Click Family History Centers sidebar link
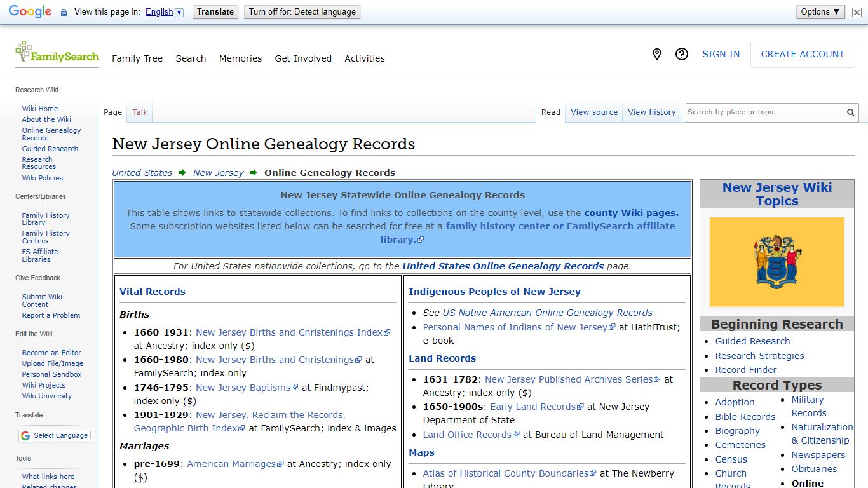868x488 pixels. point(46,237)
